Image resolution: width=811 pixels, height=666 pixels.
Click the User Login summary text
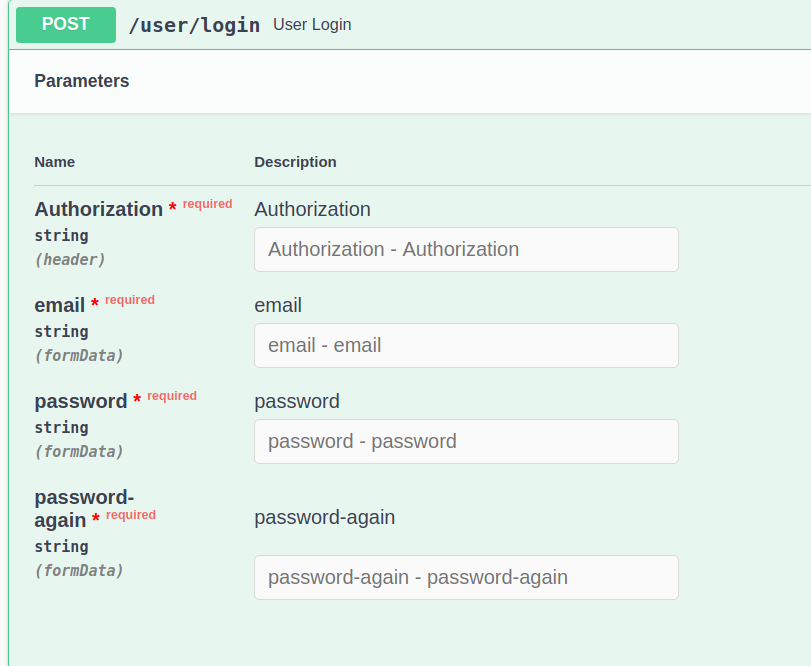312,25
